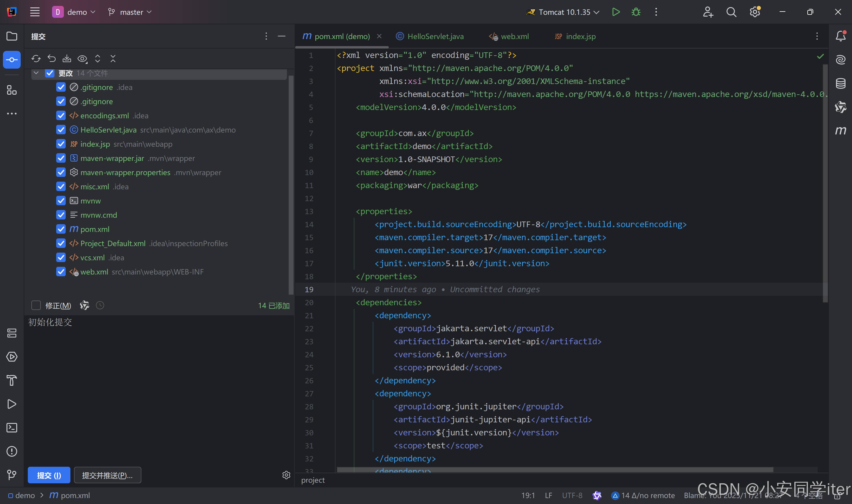
Task: Click the Rollback icon in commit toolbar
Action: click(x=51, y=59)
